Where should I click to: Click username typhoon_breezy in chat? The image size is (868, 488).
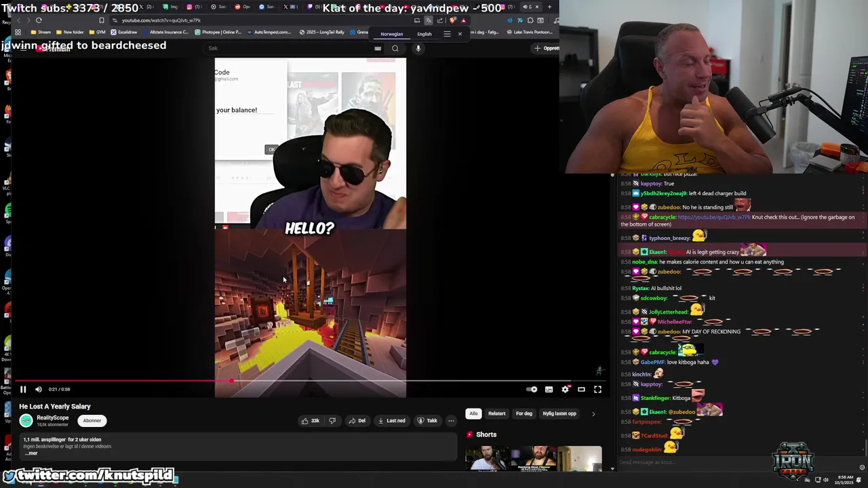click(x=669, y=238)
